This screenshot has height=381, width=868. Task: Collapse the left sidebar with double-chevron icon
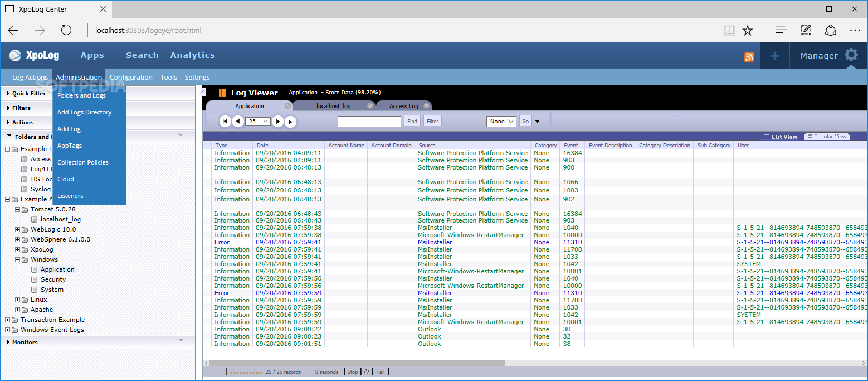203,92
